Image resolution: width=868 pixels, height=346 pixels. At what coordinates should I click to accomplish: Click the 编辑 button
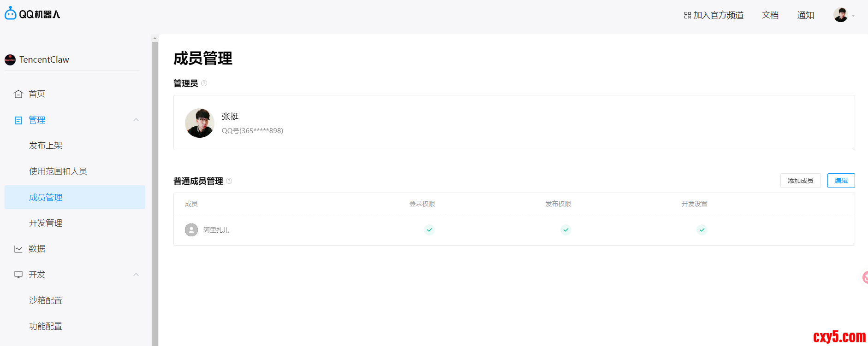841,181
